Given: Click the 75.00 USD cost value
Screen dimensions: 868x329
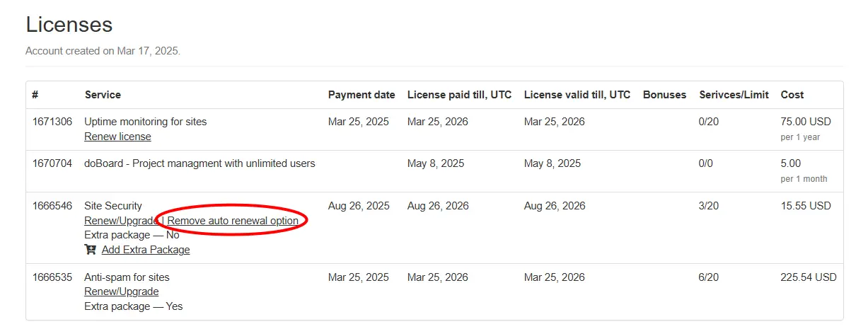Looking at the screenshot, I should [x=806, y=122].
